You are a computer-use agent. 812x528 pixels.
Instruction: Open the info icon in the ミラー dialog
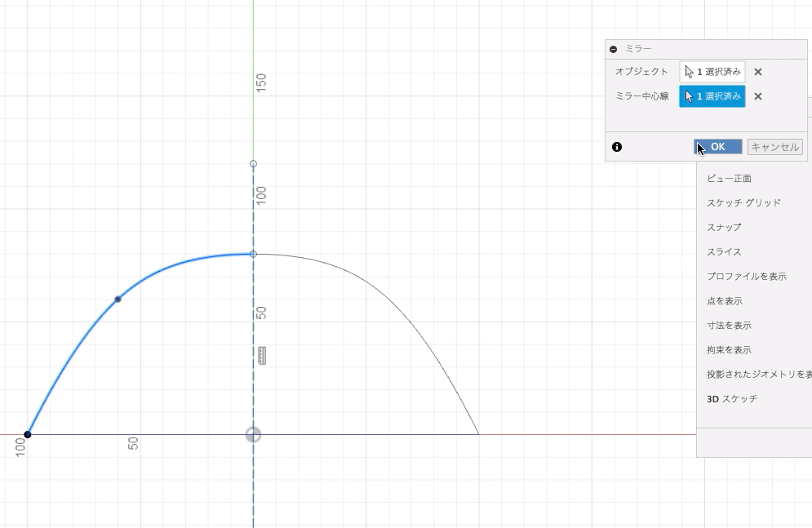(x=617, y=147)
